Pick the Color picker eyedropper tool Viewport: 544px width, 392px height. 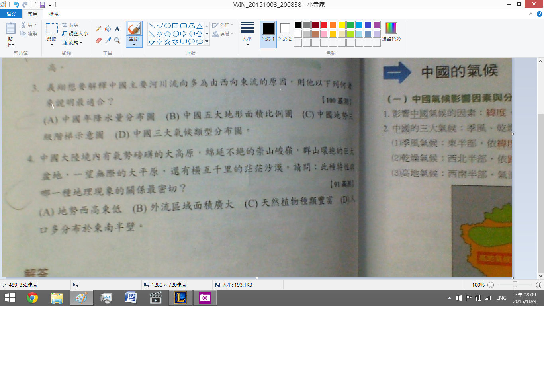pyautogui.click(x=108, y=40)
